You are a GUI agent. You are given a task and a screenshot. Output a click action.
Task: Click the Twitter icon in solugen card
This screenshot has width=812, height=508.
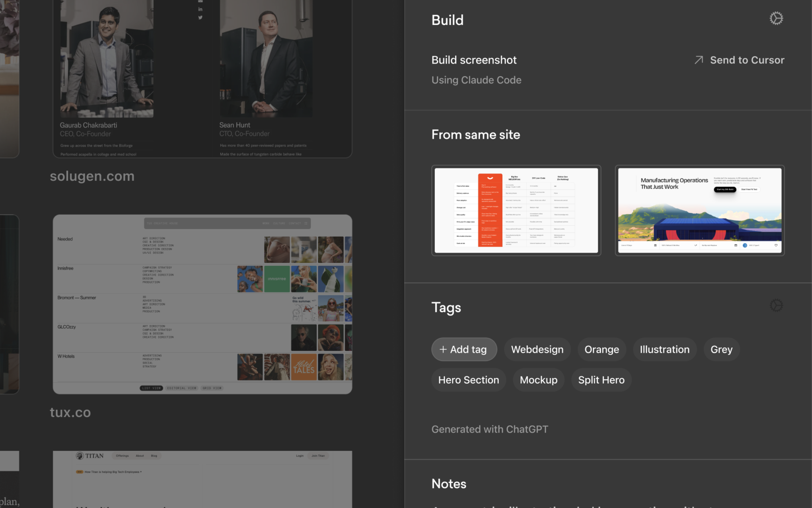coord(200,18)
